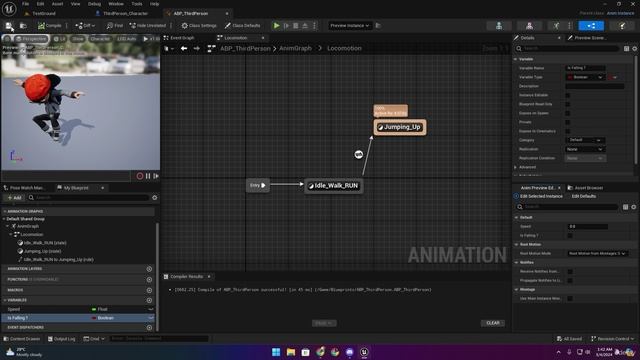This screenshot has width=640, height=360.
Task: Switch to Skeletal Mesh mode icon
Action: point(529,26)
